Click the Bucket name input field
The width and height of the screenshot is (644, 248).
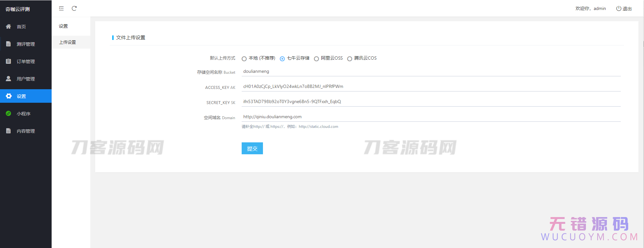[x=431, y=72]
